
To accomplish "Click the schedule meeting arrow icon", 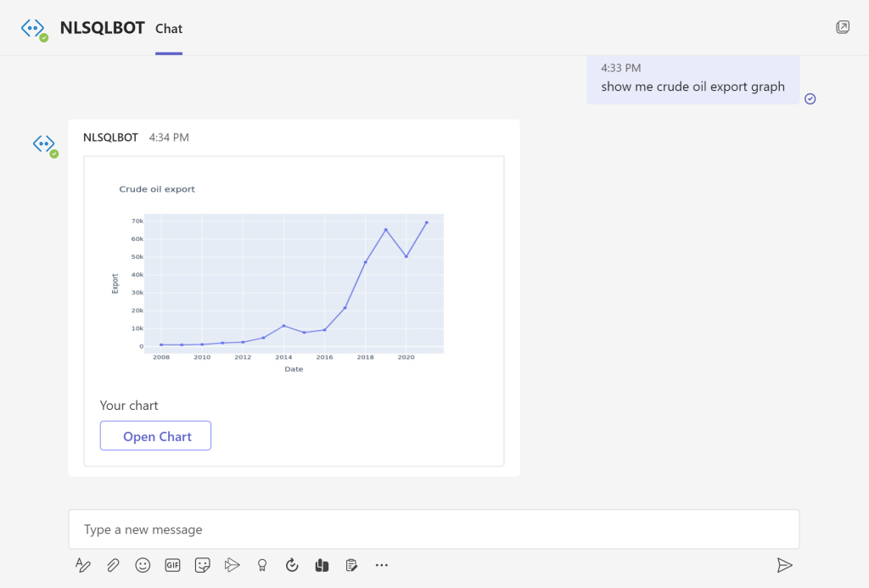I will [x=233, y=565].
